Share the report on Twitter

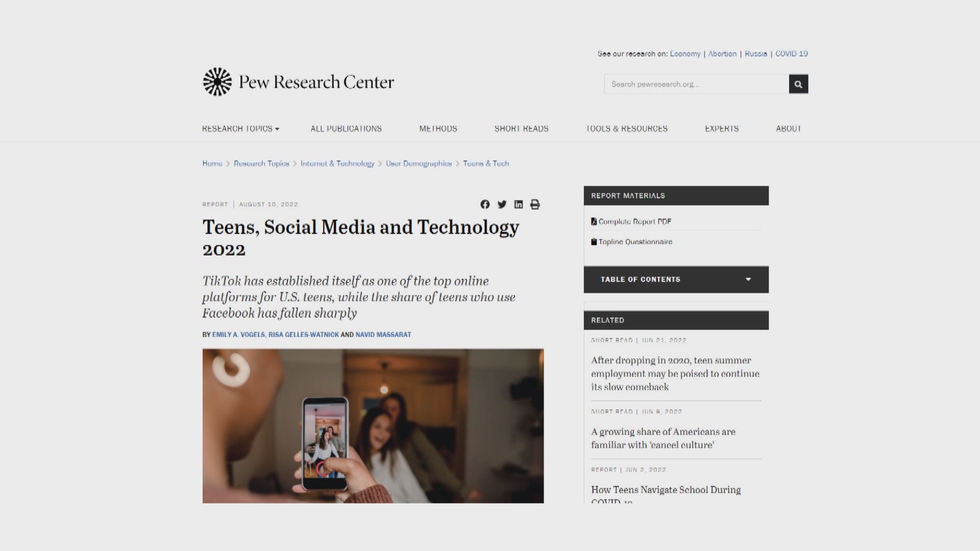(502, 205)
